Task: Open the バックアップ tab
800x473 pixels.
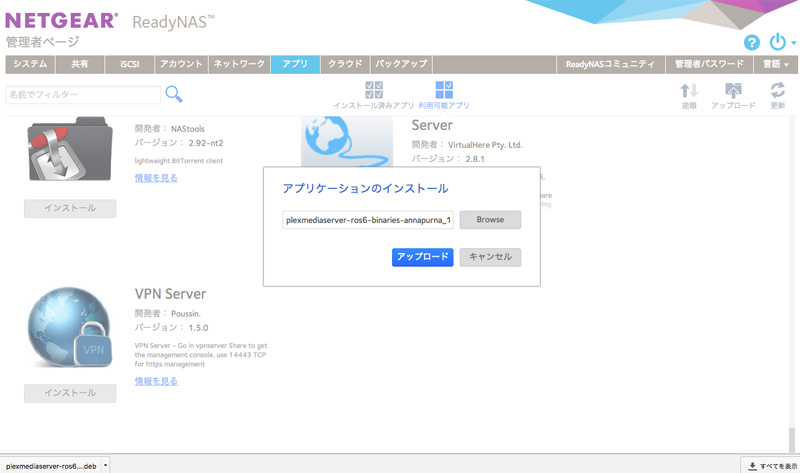Action: point(402,64)
